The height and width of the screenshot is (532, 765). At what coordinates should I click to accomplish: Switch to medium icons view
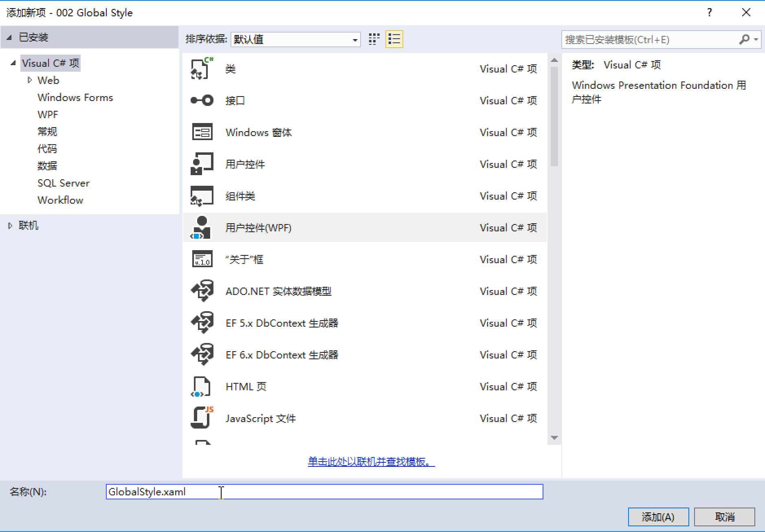point(374,39)
